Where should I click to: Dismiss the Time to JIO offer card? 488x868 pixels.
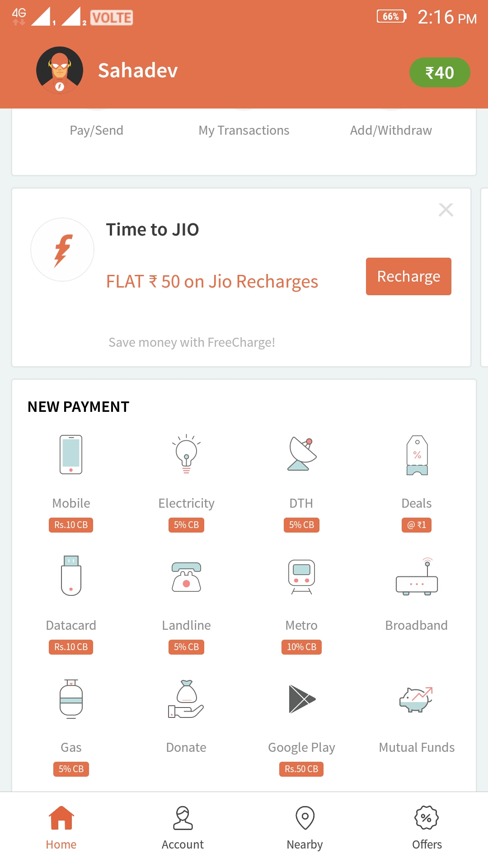[x=446, y=210]
